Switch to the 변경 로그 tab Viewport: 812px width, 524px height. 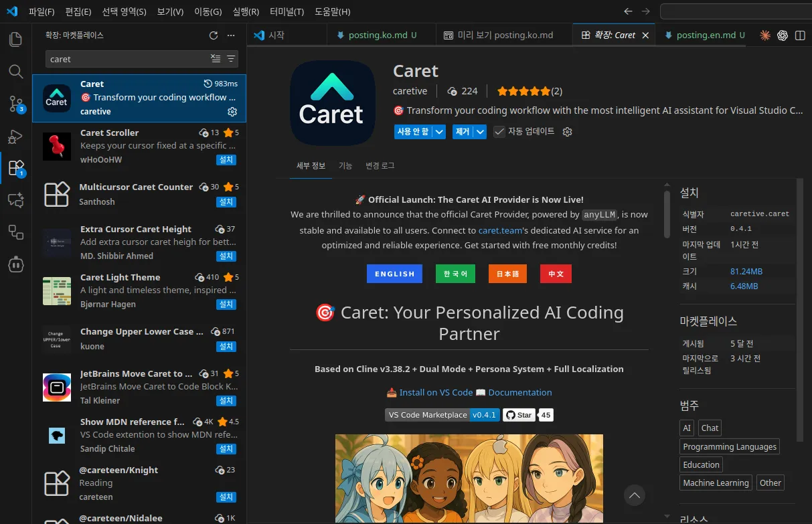[x=380, y=166]
